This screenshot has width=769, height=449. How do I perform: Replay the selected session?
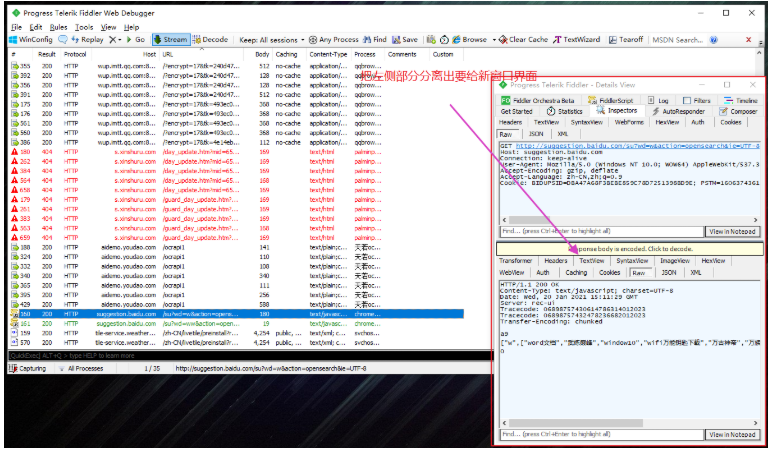pyautogui.click(x=87, y=40)
